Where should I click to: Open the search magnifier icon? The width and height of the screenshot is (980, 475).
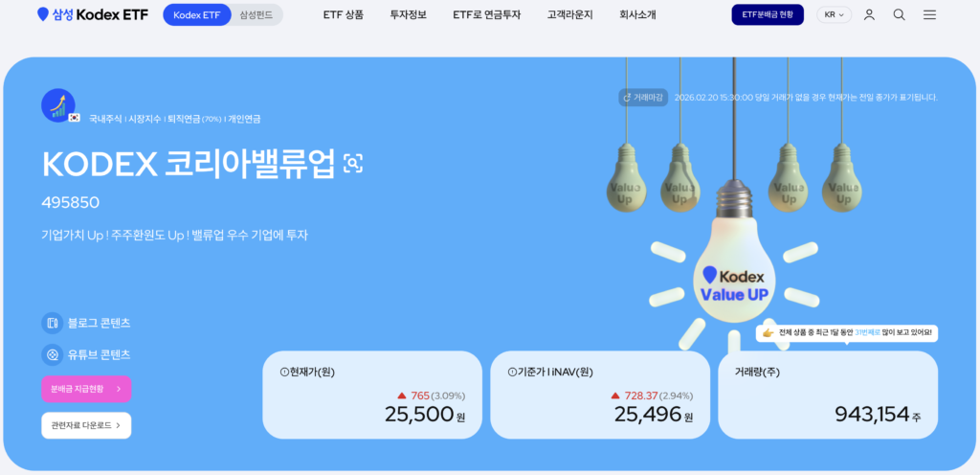pyautogui.click(x=899, y=15)
